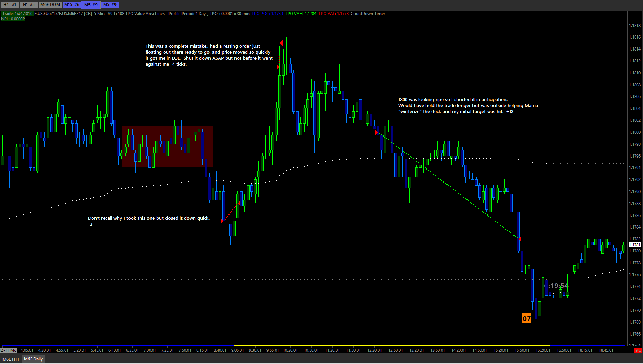Switch to the M15 #6 chart tab

point(72,5)
